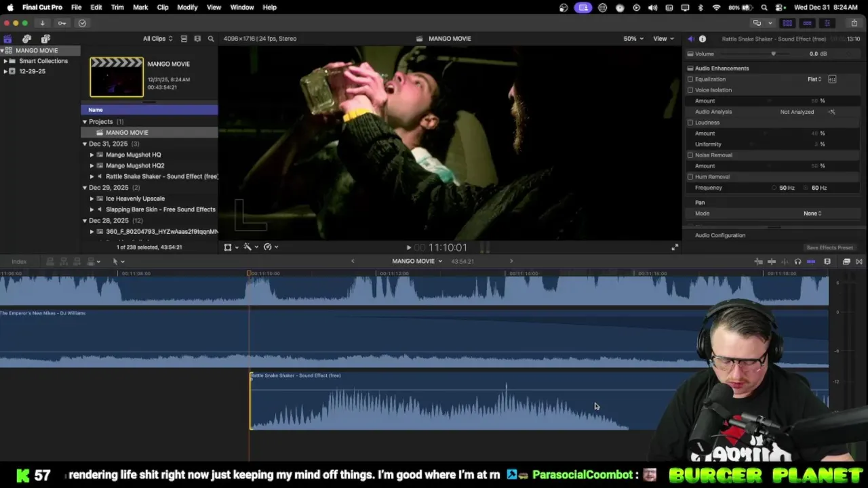This screenshot has height=488, width=868.
Task: Enable the Loudness checkbox
Action: click(x=690, y=123)
